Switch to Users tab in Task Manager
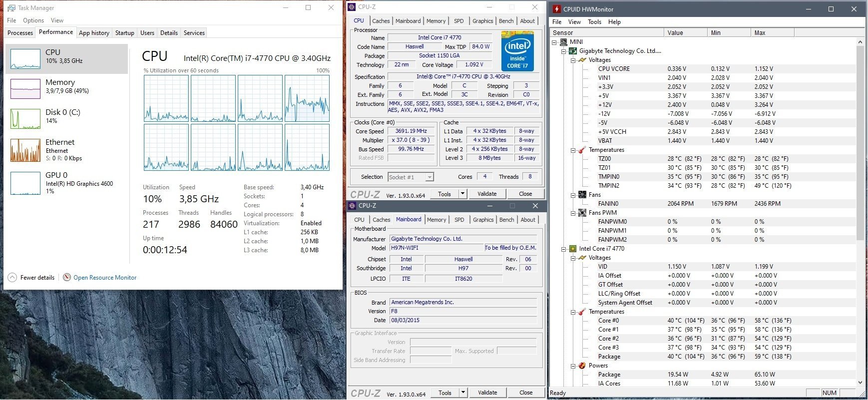The image size is (868, 400). (x=147, y=33)
